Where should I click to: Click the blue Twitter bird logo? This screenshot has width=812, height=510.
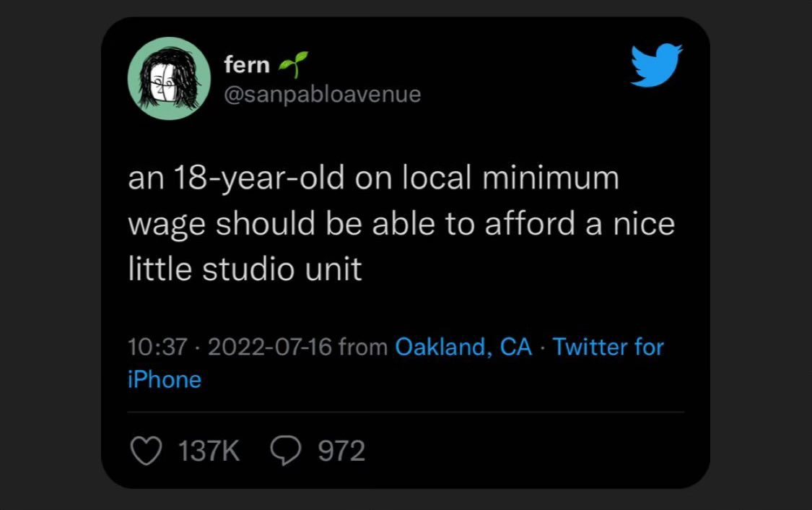coord(656,66)
